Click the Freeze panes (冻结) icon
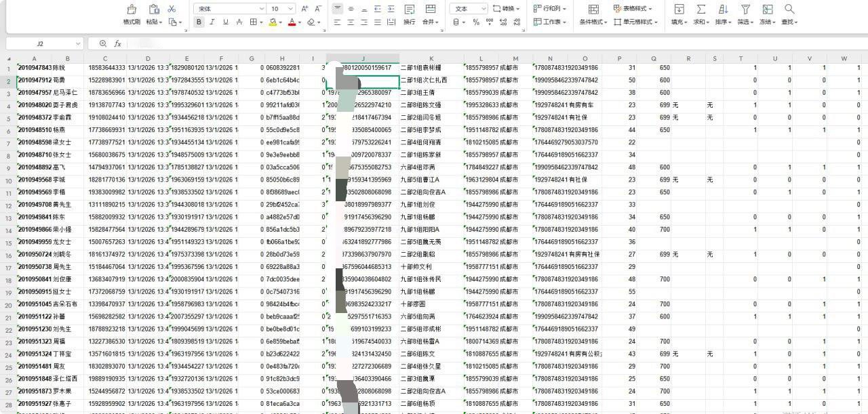This screenshot has height=414, width=868. pyautogui.click(x=767, y=9)
